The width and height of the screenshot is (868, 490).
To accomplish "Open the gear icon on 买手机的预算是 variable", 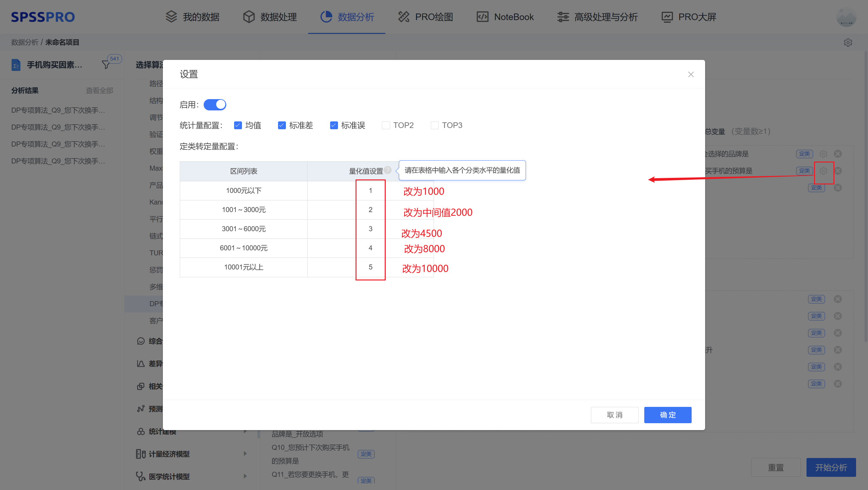I will click(823, 171).
